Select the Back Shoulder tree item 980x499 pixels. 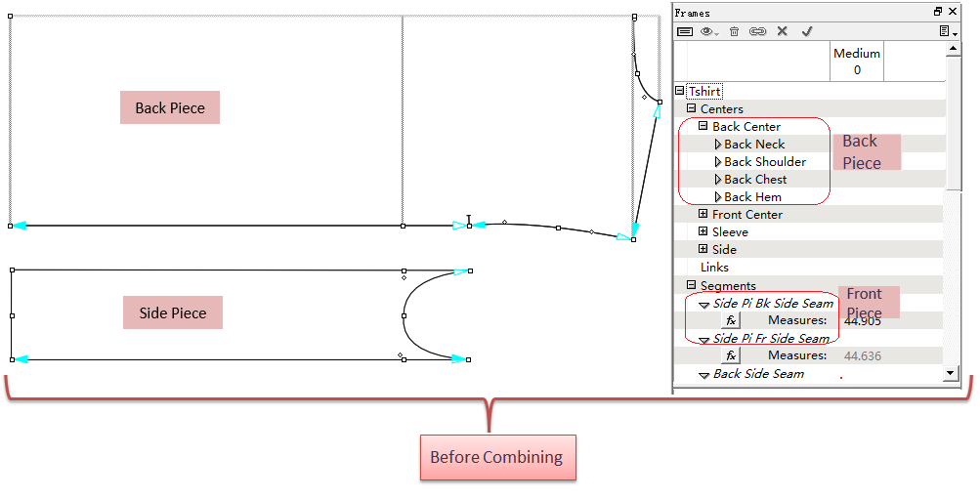click(764, 162)
